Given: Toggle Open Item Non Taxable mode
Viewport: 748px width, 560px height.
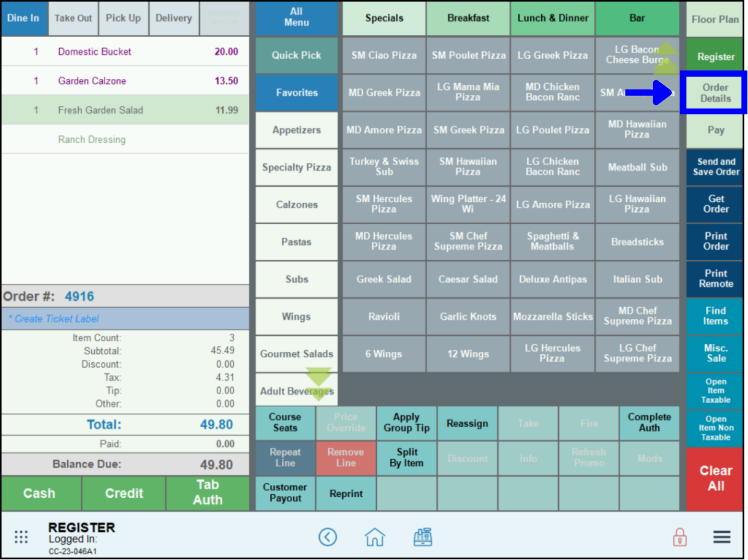Looking at the screenshot, I should coord(714,428).
